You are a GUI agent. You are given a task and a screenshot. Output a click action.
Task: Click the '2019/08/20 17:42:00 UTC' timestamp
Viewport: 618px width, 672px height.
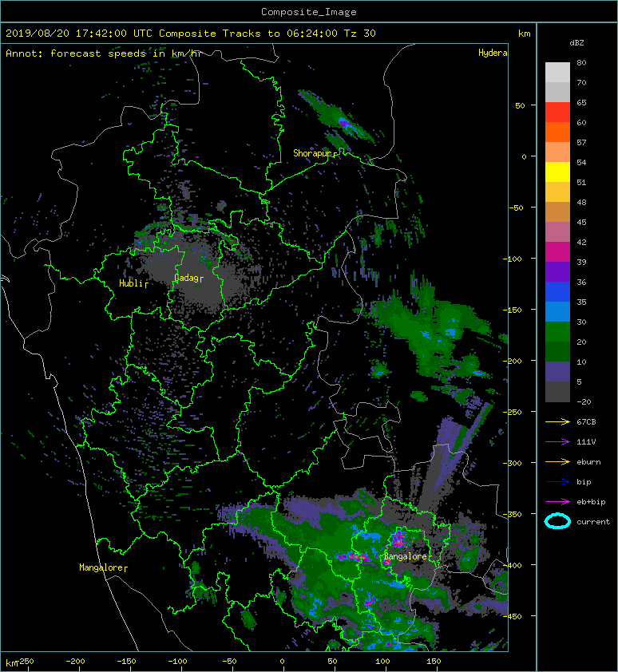79,34
